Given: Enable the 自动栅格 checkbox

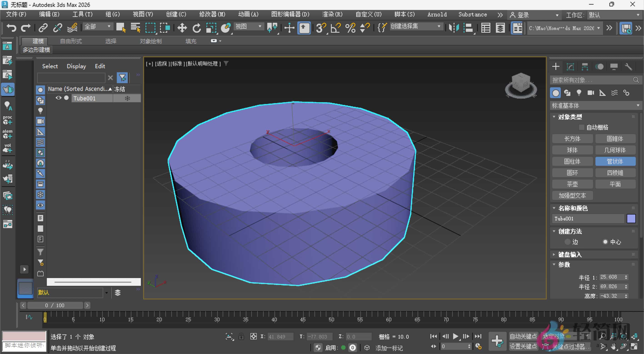Looking at the screenshot, I should pyautogui.click(x=582, y=127).
